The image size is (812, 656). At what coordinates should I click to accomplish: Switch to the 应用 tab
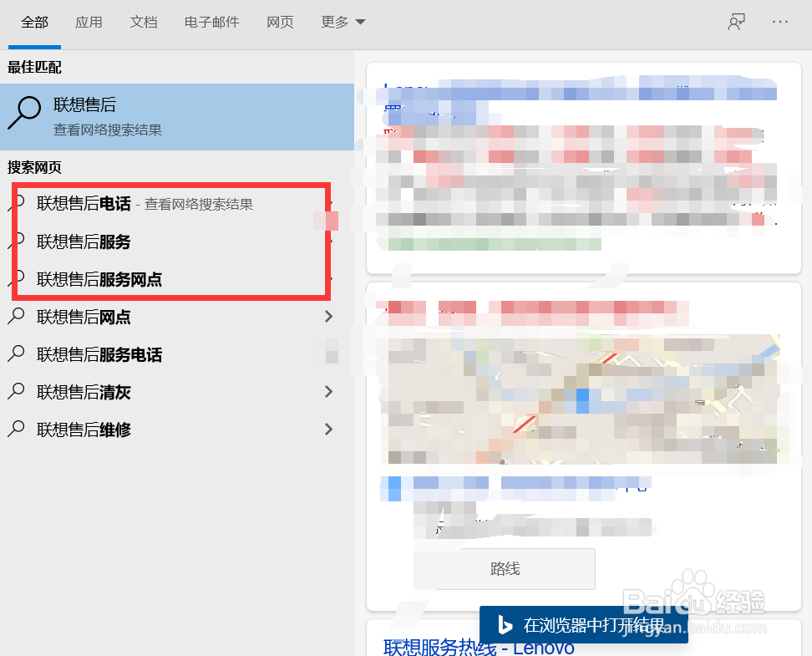pyautogui.click(x=89, y=23)
